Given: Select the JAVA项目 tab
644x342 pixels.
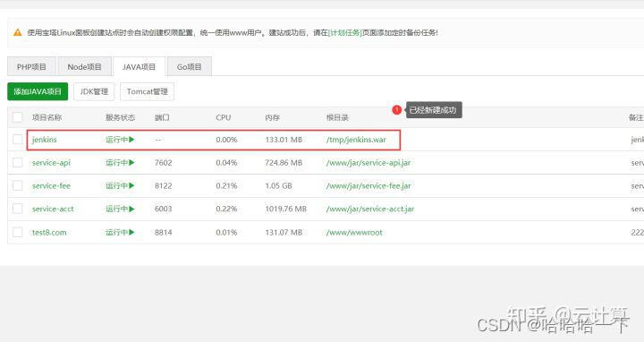Looking at the screenshot, I should [140, 66].
